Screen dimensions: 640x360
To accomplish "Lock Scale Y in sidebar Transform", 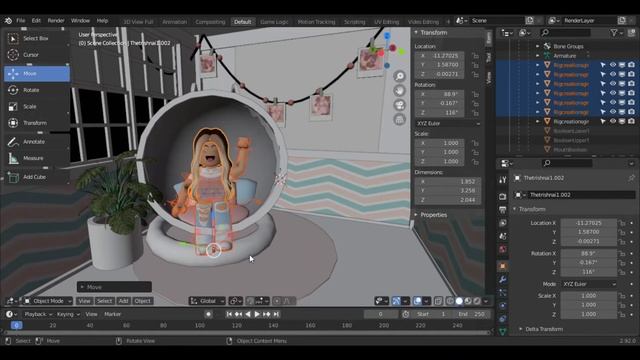I will click(x=475, y=152).
